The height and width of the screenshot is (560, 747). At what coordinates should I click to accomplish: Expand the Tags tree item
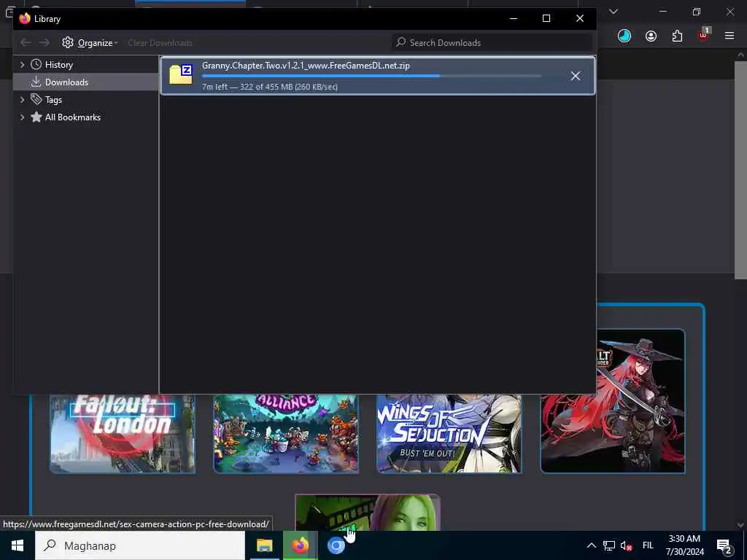click(22, 99)
